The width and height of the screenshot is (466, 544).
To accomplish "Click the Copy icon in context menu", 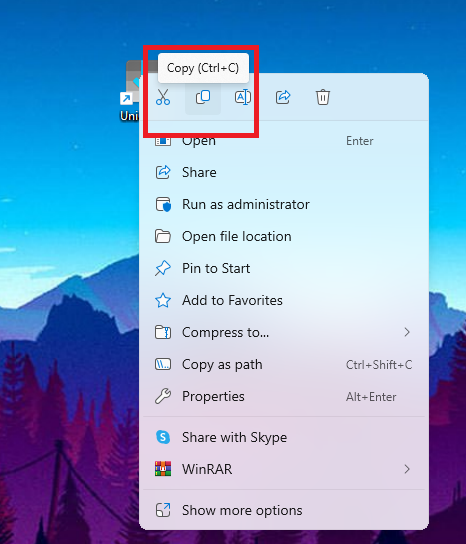I will [x=203, y=97].
